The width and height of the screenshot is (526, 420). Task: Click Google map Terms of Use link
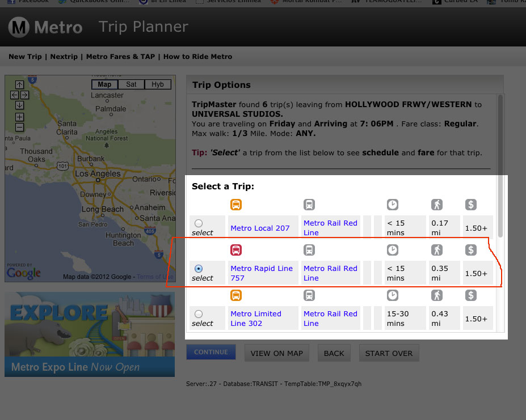click(x=155, y=277)
